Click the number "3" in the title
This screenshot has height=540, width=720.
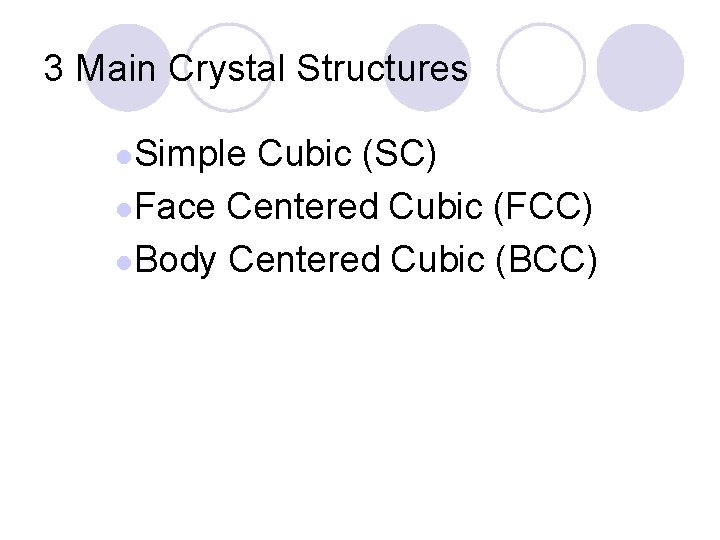tap(54, 69)
